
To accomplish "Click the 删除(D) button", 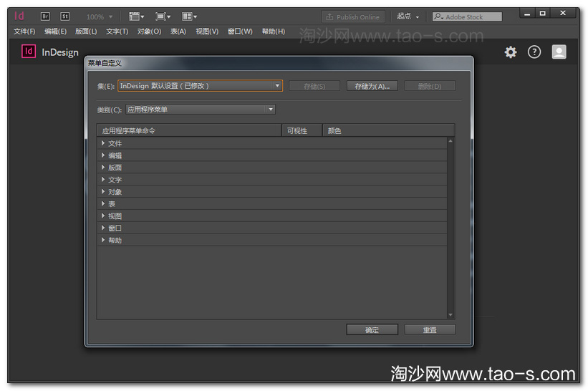I will [430, 86].
